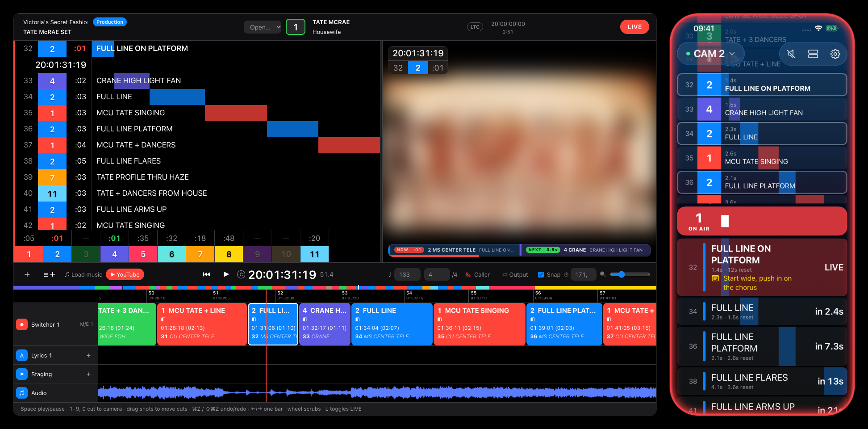Click the YouTube button
Image resolution: width=868 pixels, height=429 pixels.
coord(125,274)
